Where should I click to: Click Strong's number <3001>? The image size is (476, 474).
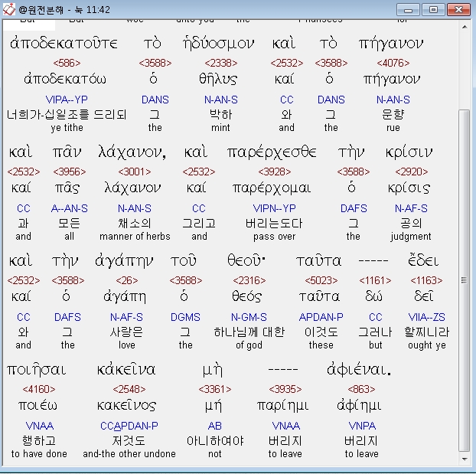[x=135, y=172]
